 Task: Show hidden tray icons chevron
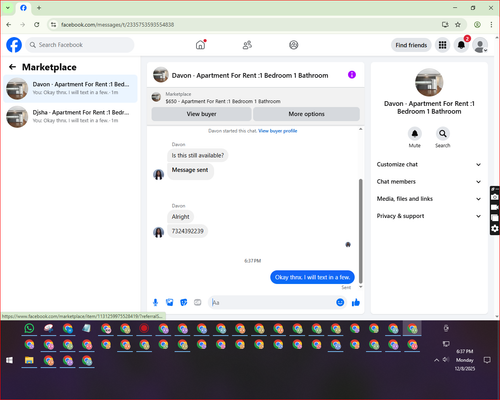(x=436, y=360)
